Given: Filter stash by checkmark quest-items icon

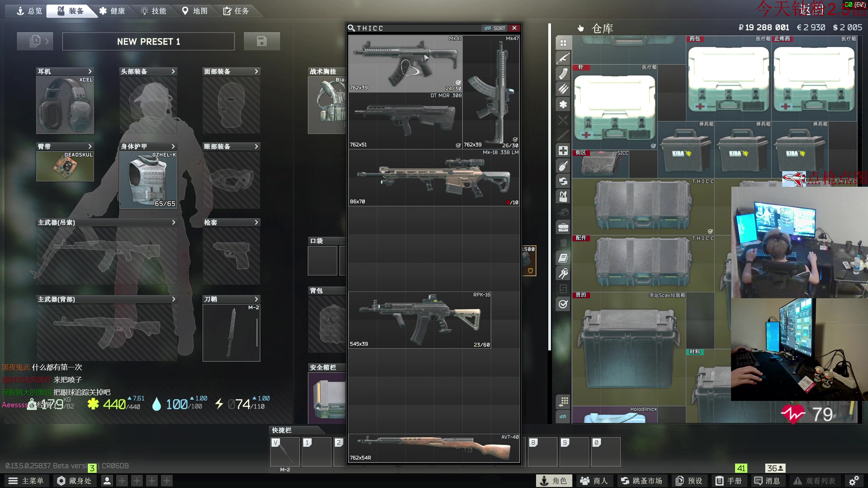Looking at the screenshot, I should (x=563, y=304).
